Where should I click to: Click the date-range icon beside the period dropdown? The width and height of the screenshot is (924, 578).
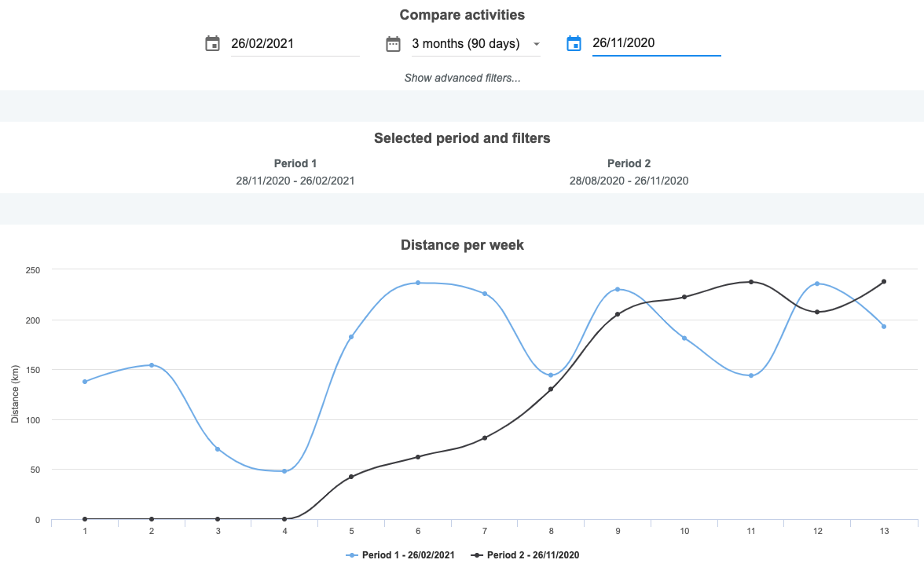[393, 44]
